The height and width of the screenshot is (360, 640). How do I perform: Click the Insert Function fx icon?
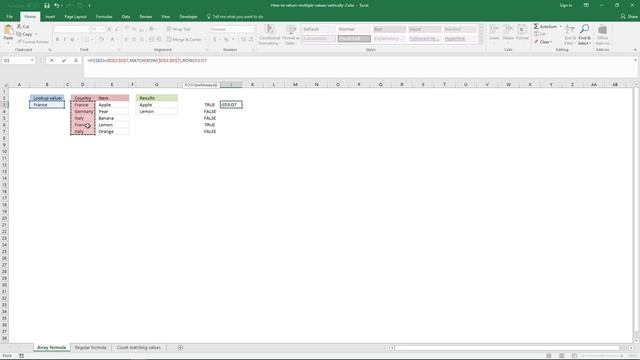pyautogui.click(x=76, y=60)
